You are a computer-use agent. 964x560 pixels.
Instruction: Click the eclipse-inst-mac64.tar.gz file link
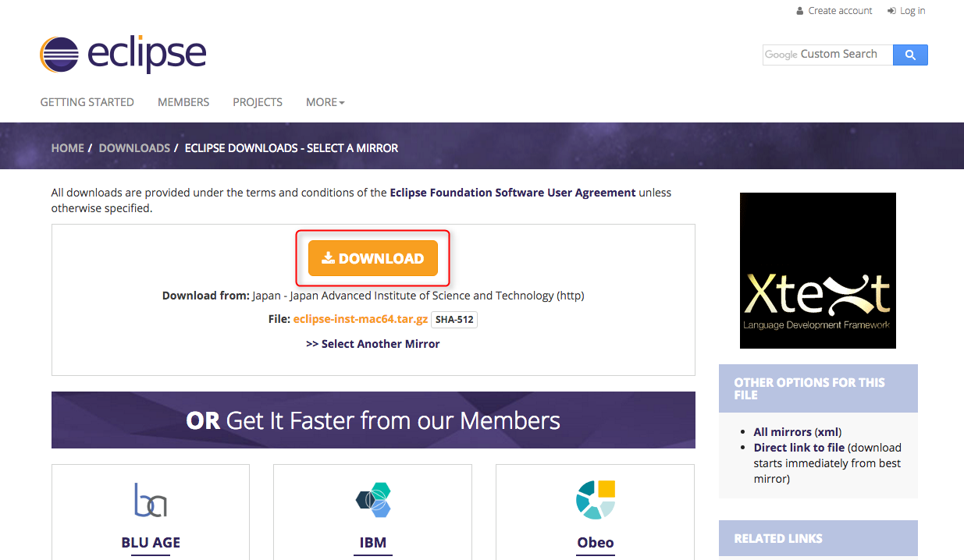point(361,320)
